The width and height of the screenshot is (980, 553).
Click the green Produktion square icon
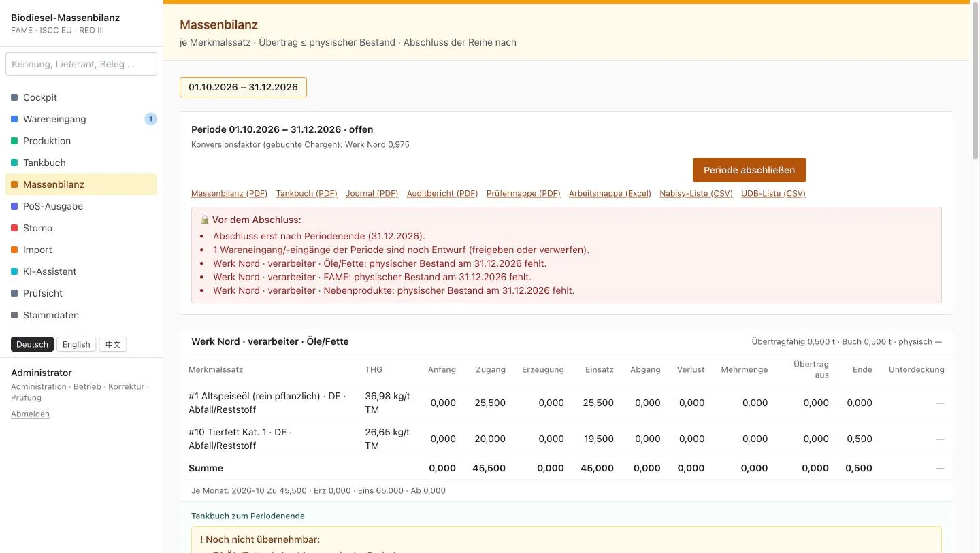pos(14,141)
